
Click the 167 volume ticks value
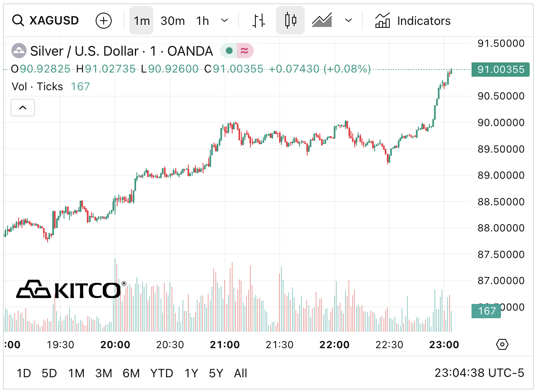pos(80,86)
